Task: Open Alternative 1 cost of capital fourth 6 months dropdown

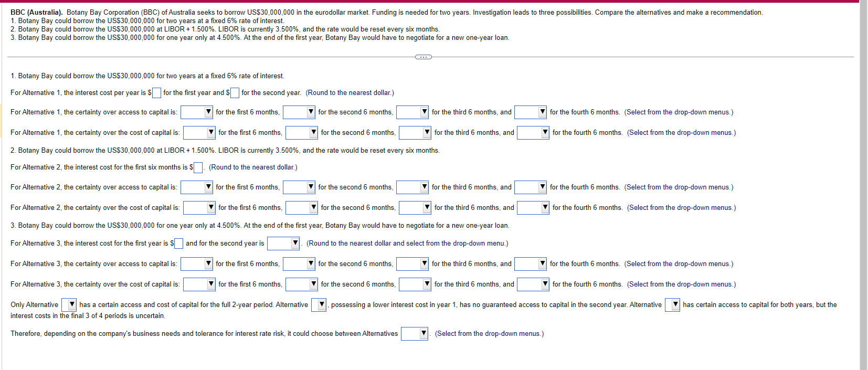Action: 533,133
